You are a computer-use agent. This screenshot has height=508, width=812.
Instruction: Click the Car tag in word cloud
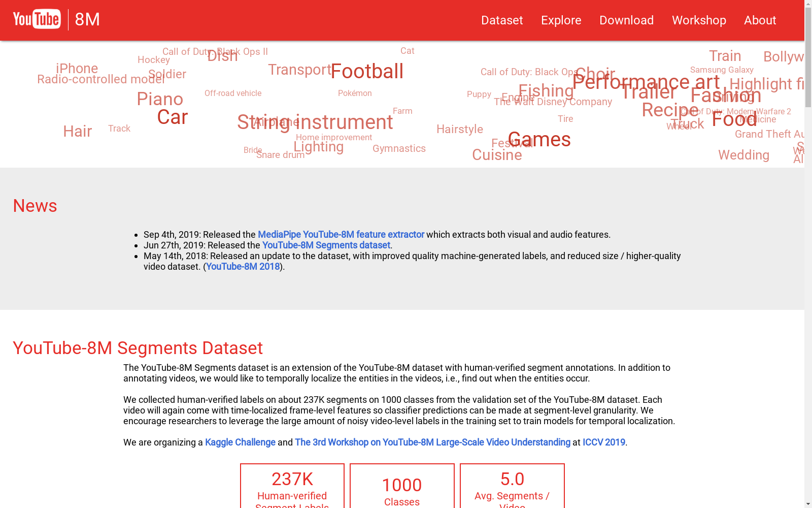click(x=173, y=117)
